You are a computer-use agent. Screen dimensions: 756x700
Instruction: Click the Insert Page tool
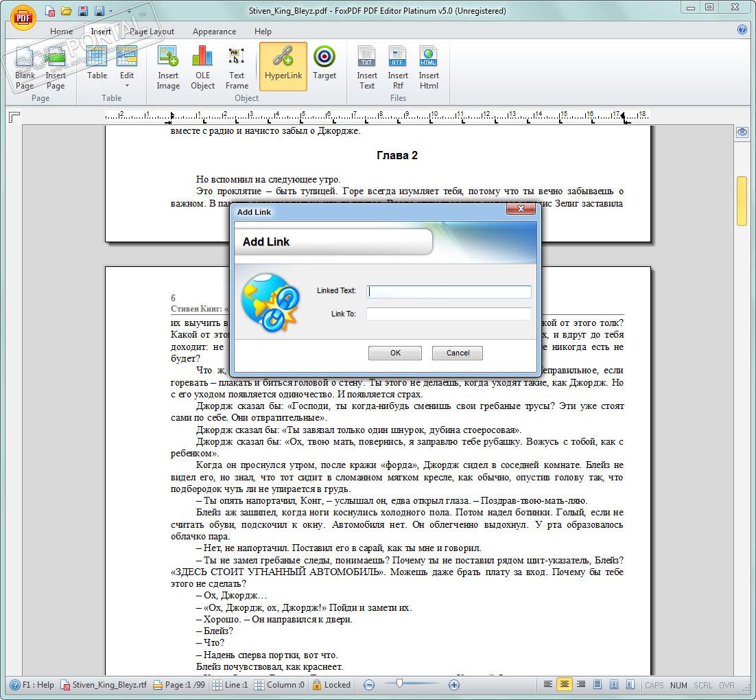56,67
